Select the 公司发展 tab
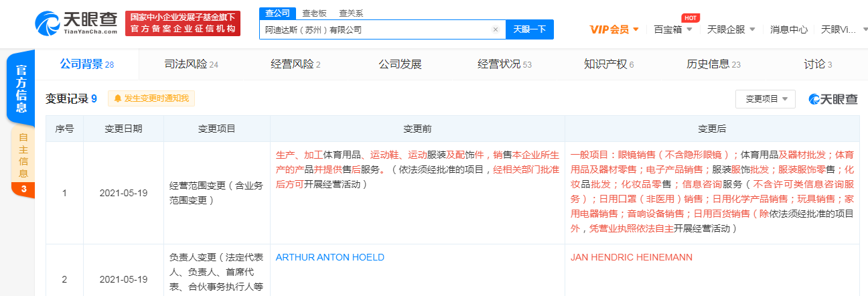868x296 pixels. pos(400,64)
